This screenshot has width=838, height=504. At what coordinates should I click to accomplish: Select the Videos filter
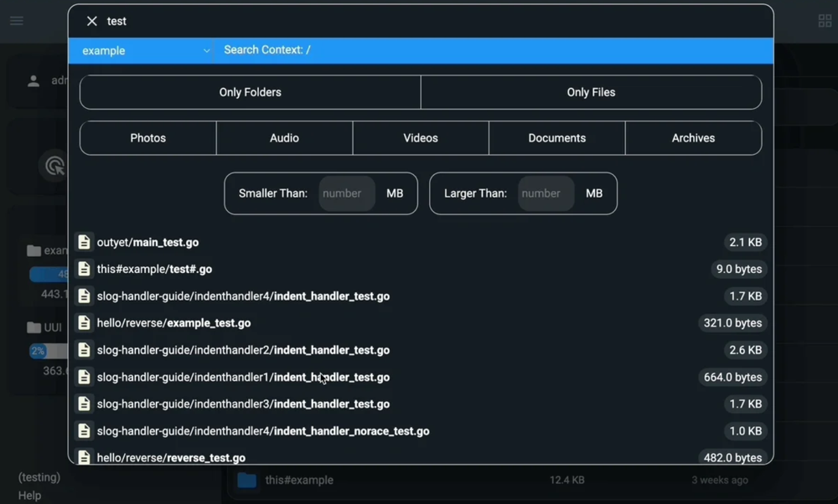click(x=421, y=138)
